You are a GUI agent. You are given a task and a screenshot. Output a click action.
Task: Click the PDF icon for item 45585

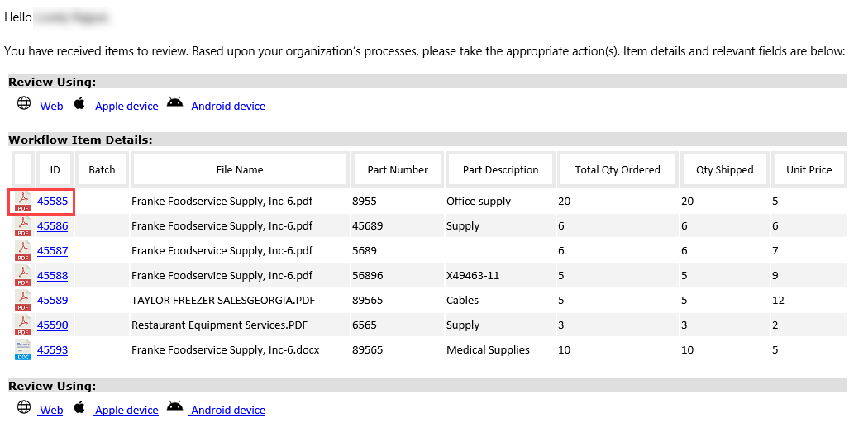[x=22, y=202]
